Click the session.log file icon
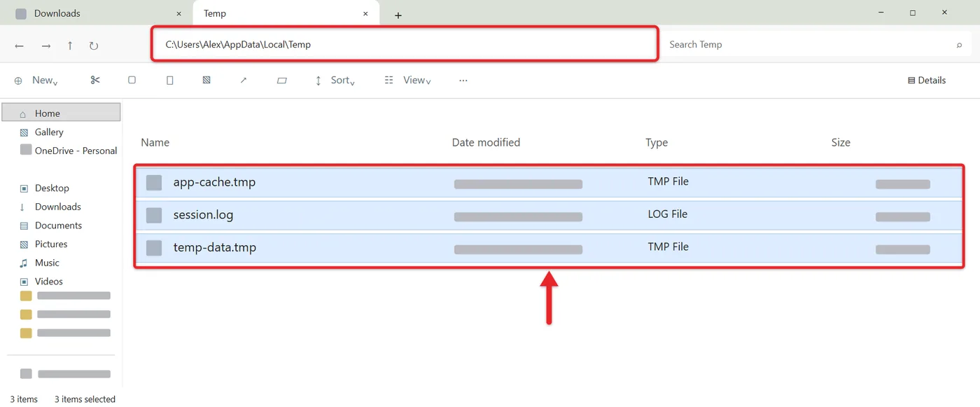980x407 pixels. point(154,215)
